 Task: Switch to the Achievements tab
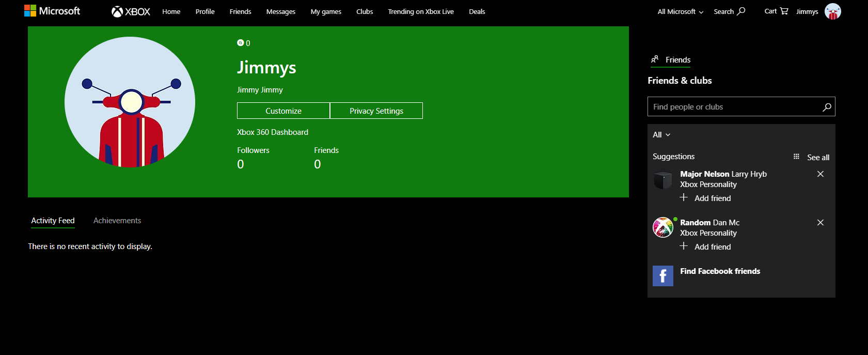coord(117,221)
